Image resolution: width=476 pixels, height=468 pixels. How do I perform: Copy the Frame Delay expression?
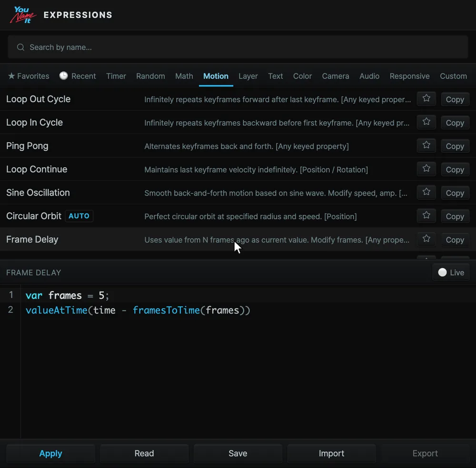click(455, 239)
